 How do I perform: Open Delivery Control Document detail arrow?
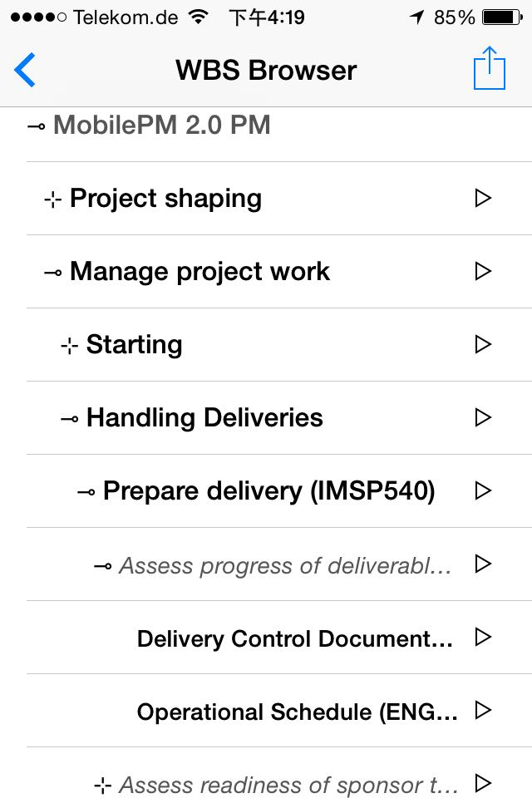pyautogui.click(x=482, y=638)
